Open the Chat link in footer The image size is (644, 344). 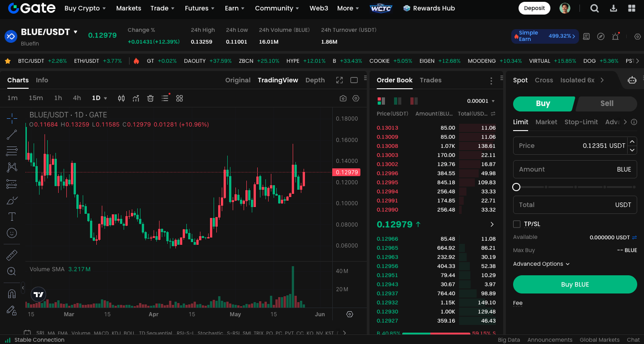point(633,340)
